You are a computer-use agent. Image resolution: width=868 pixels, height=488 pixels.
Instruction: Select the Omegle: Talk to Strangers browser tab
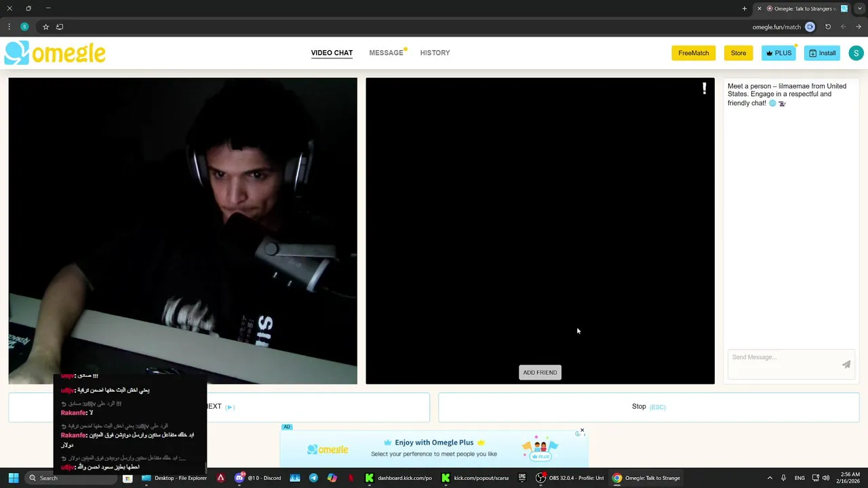click(802, 9)
